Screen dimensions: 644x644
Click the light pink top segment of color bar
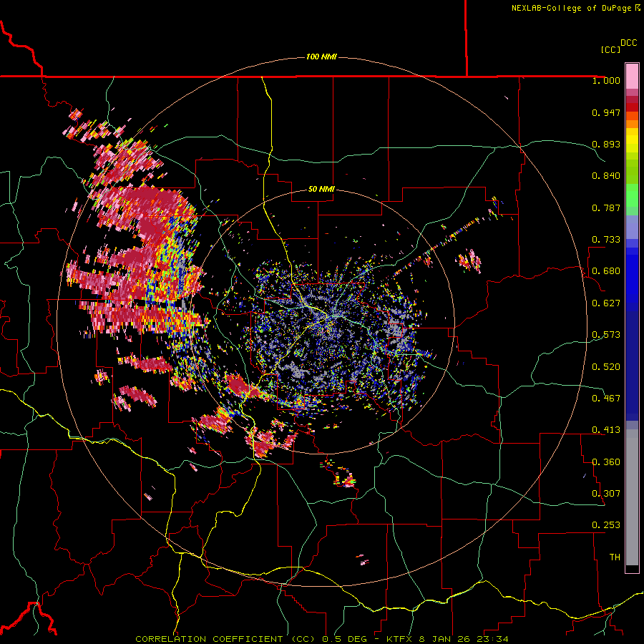click(x=632, y=76)
